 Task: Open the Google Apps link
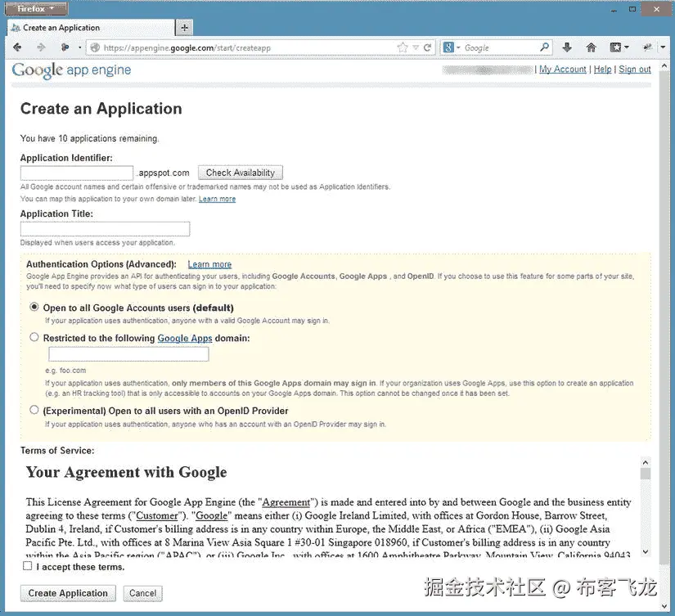click(185, 339)
